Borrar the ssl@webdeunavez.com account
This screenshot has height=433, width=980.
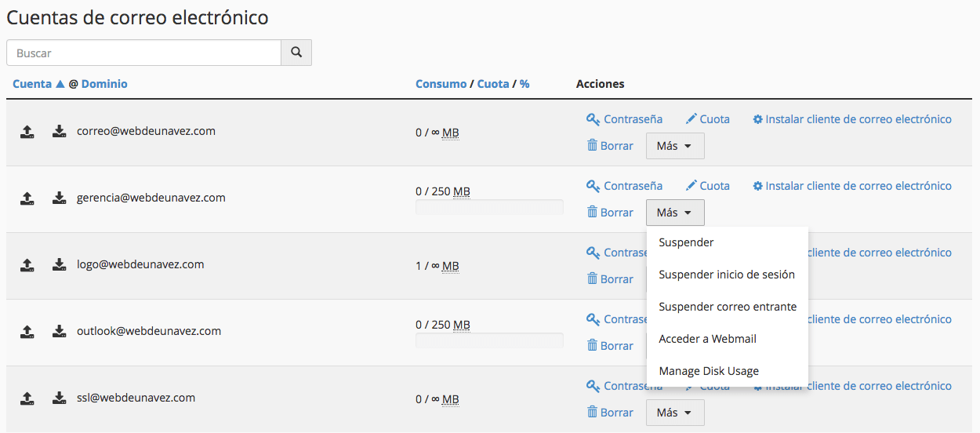tap(610, 413)
